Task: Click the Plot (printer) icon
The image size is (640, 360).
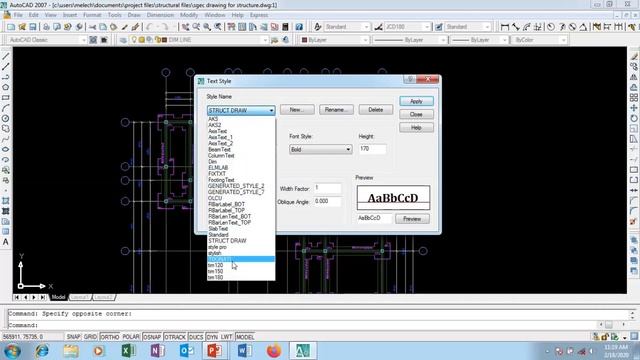Action: click(46, 27)
